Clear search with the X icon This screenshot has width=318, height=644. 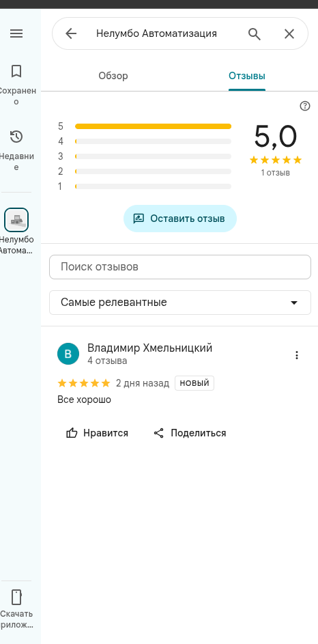pos(289,33)
